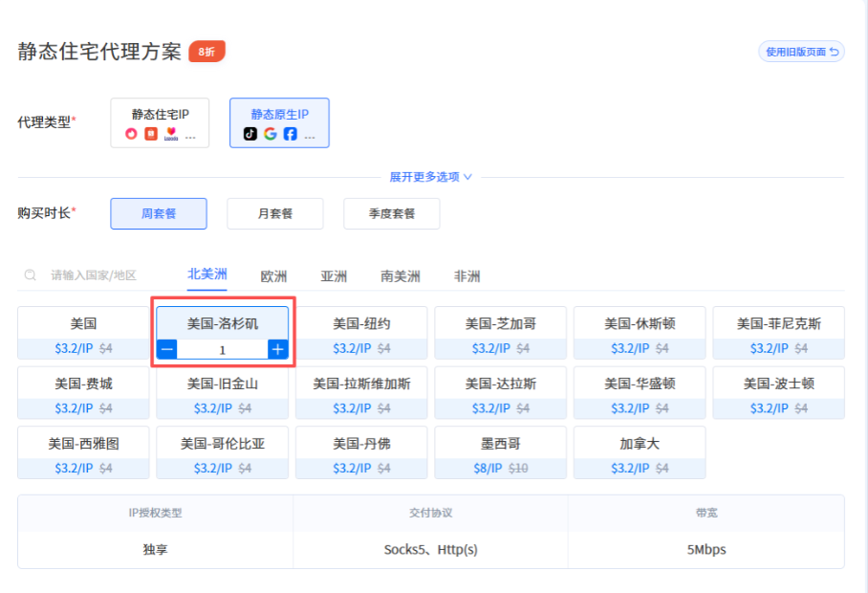Click the 带宽 column header
This screenshot has width=868, height=593.
[x=706, y=513]
